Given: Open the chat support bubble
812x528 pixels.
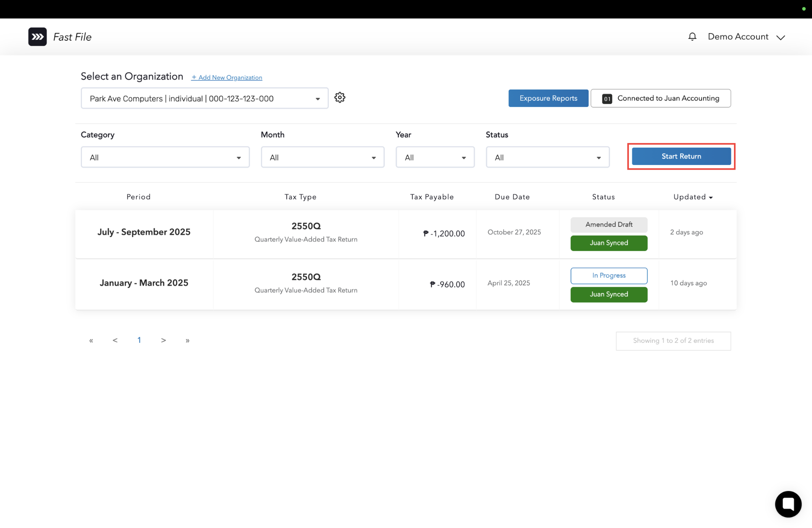Looking at the screenshot, I should pyautogui.click(x=788, y=504).
